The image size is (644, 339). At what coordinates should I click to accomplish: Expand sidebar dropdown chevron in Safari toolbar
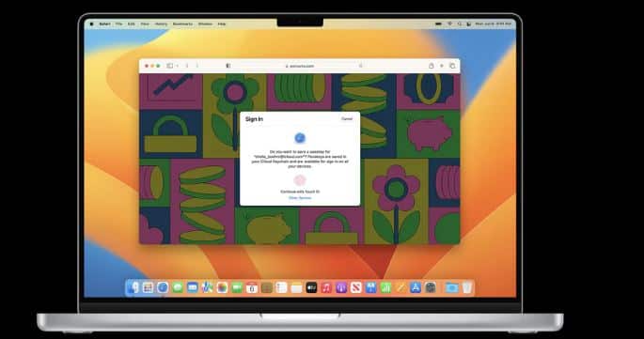click(x=177, y=66)
